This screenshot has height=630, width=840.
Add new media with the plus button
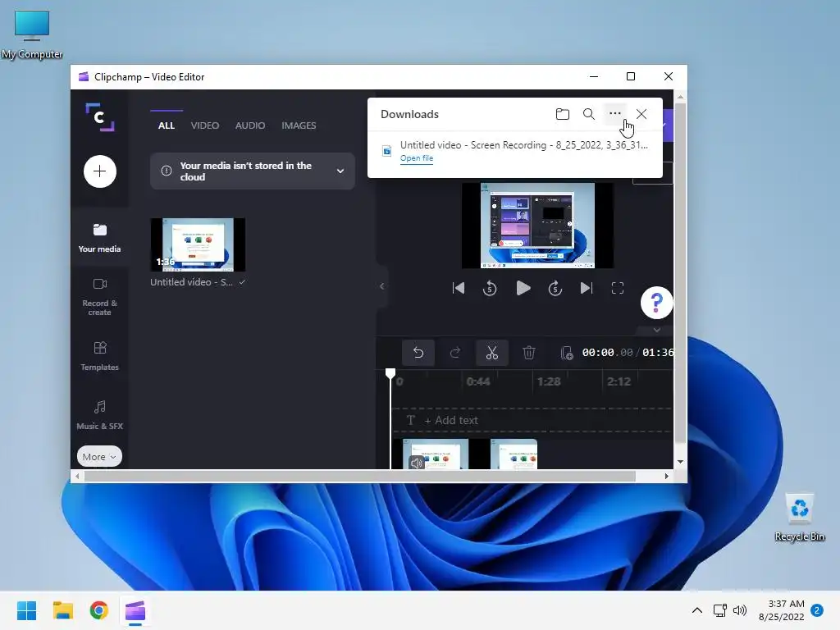point(99,171)
